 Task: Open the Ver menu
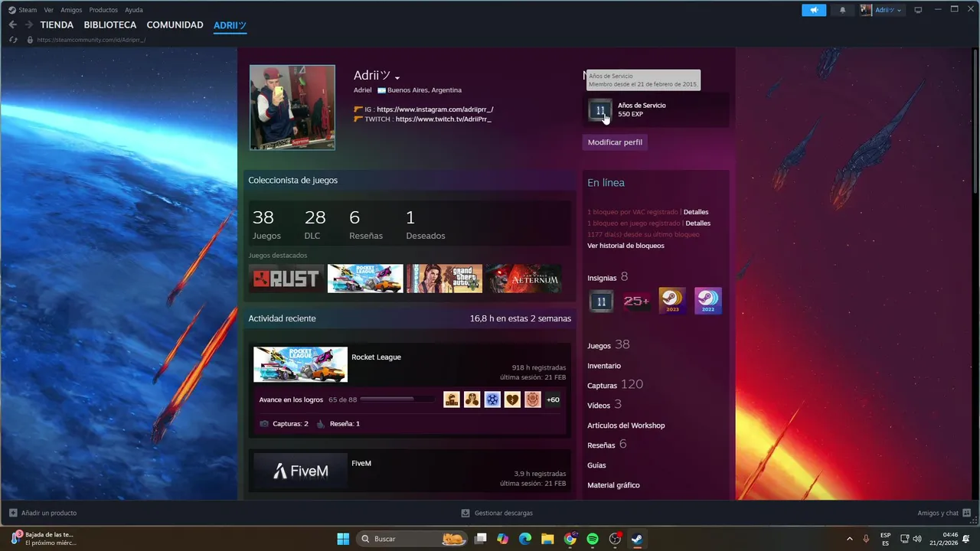(49, 10)
